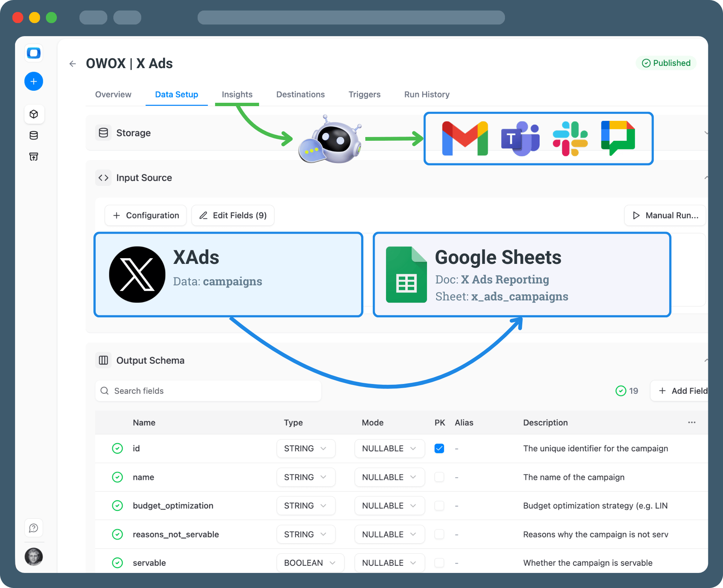Open the database storage sidebar icon

click(x=34, y=136)
